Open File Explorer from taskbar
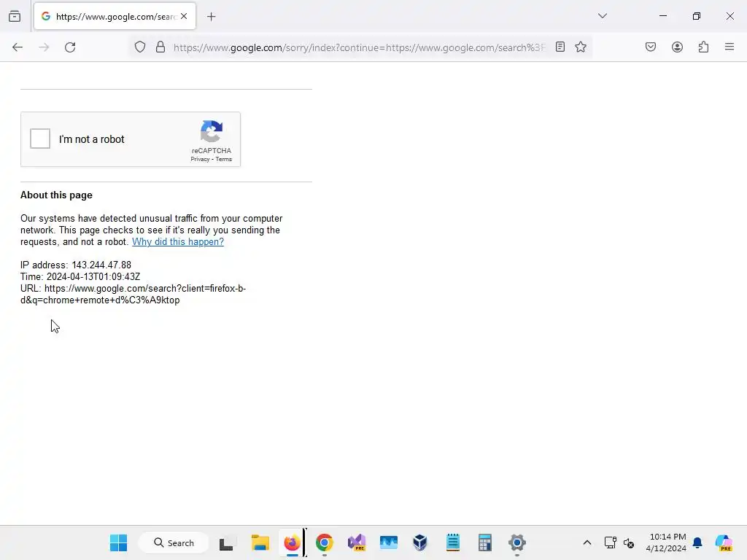Screen dimensions: 747x560 pos(260,542)
